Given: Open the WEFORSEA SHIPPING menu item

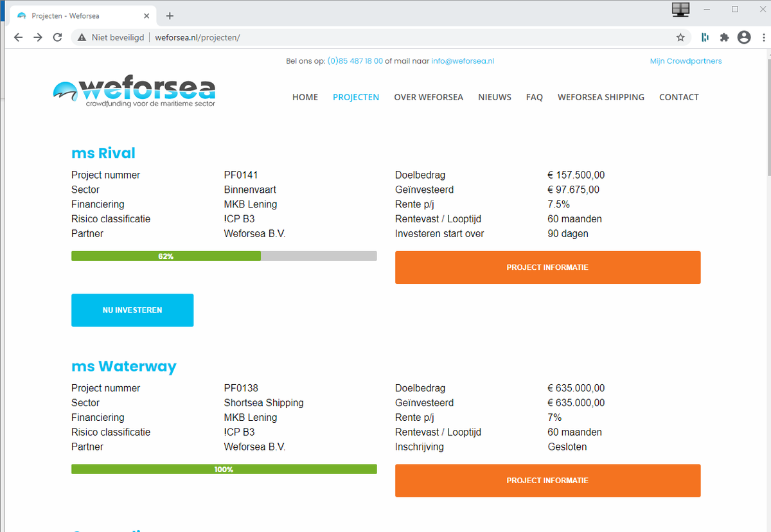Looking at the screenshot, I should click(x=601, y=97).
